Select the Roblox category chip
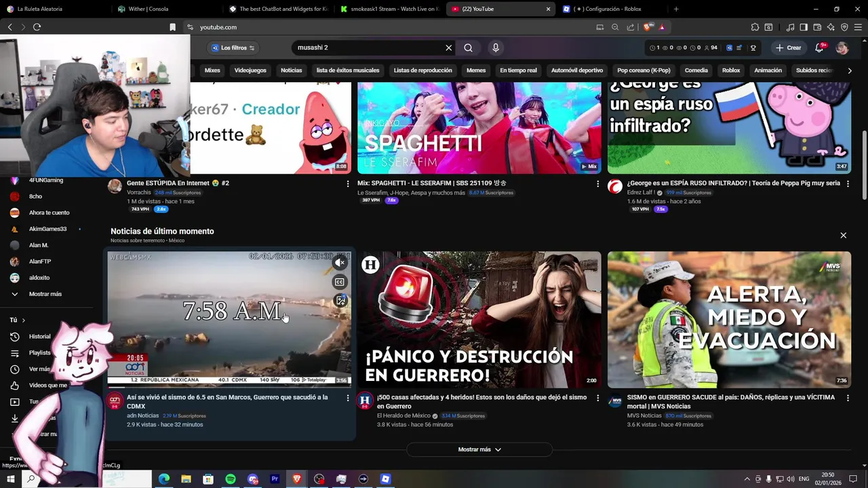 [731, 70]
